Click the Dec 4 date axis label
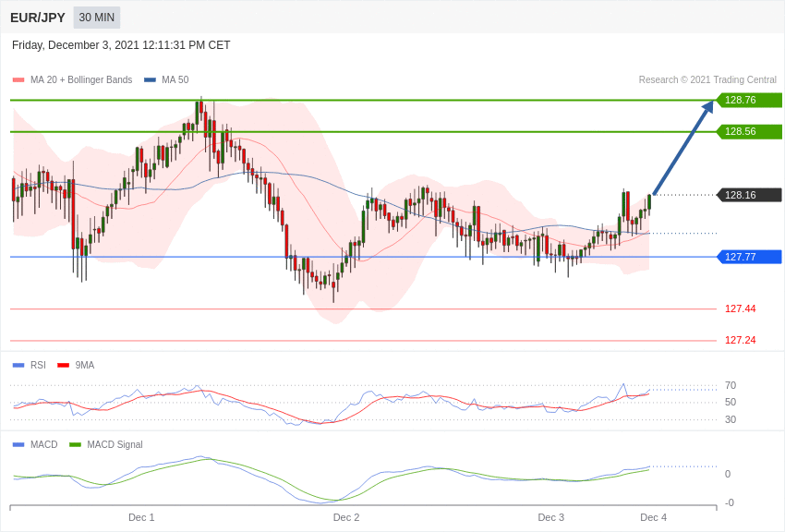The width and height of the screenshot is (785, 532). point(654,517)
